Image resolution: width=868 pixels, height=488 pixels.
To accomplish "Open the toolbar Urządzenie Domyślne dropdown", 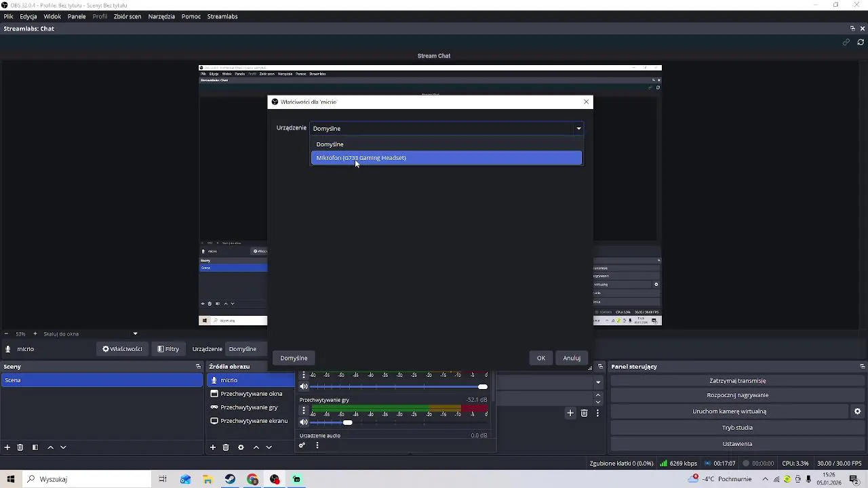I will [x=247, y=349].
